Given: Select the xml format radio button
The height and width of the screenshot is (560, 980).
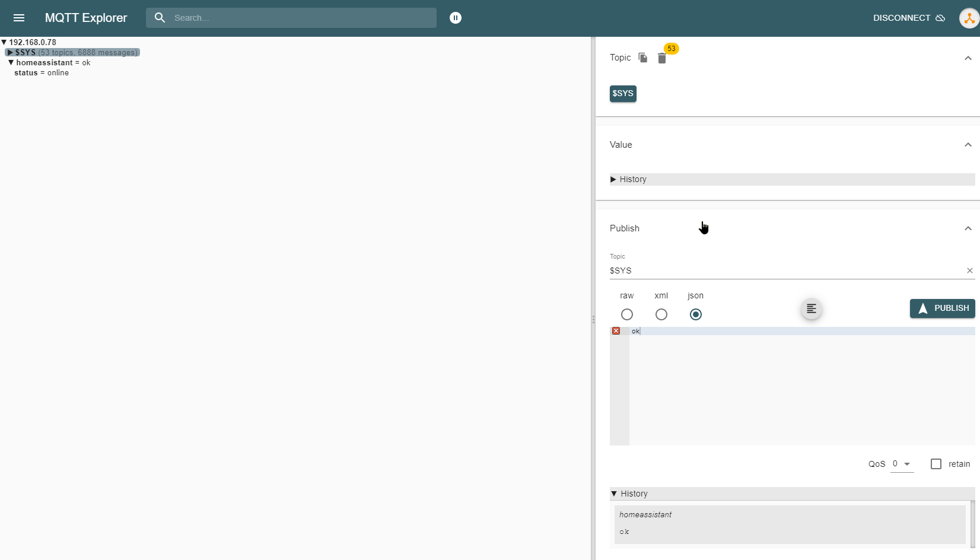Looking at the screenshot, I should (661, 314).
